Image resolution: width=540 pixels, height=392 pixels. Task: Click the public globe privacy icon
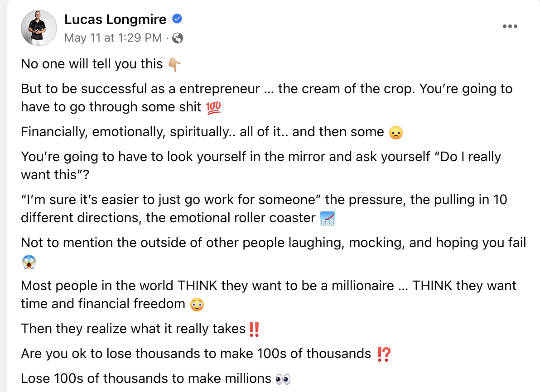pos(178,38)
